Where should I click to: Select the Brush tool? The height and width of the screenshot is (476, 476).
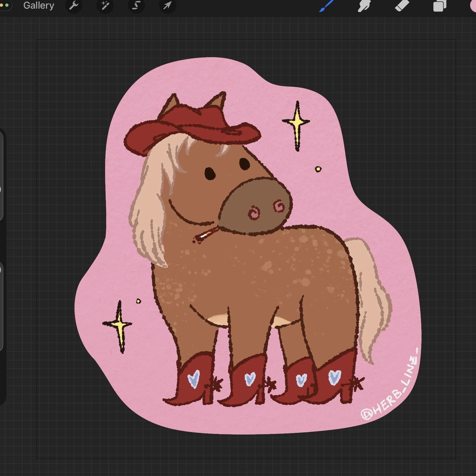pos(327,6)
